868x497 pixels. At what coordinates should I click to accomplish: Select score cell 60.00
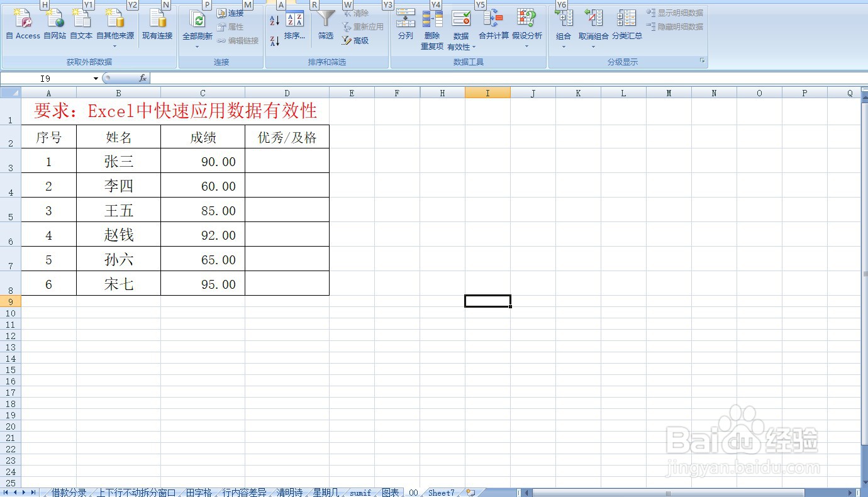click(x=203, y=186)
